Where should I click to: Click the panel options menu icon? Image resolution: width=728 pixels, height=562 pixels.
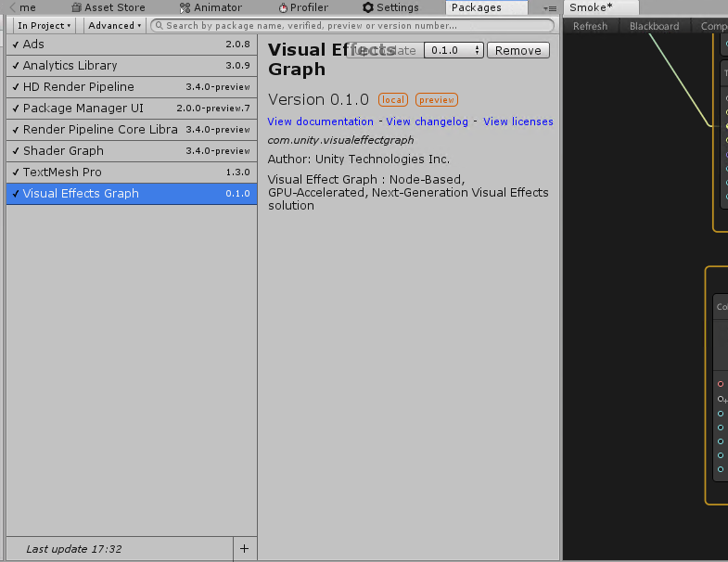point(551,8)
